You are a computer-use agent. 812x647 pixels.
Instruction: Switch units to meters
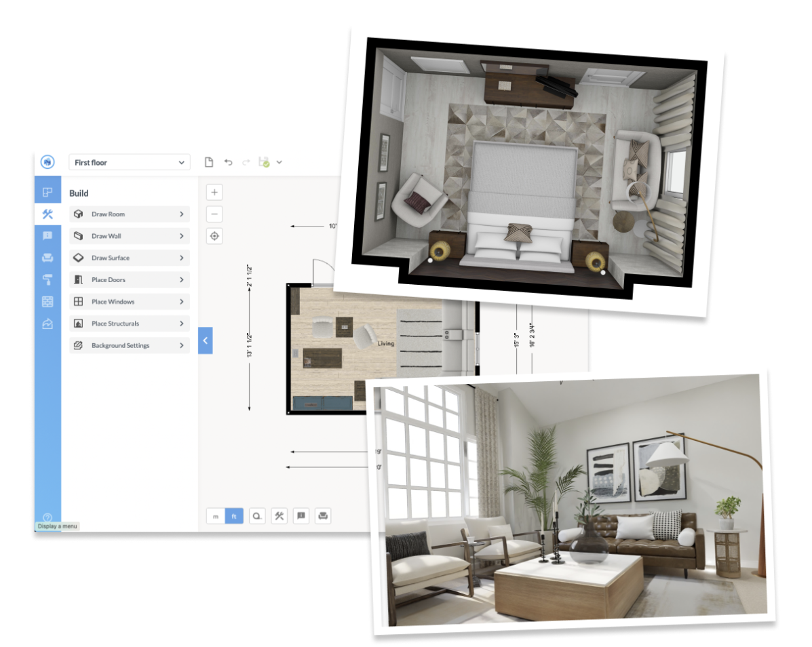tap(216, 516)
